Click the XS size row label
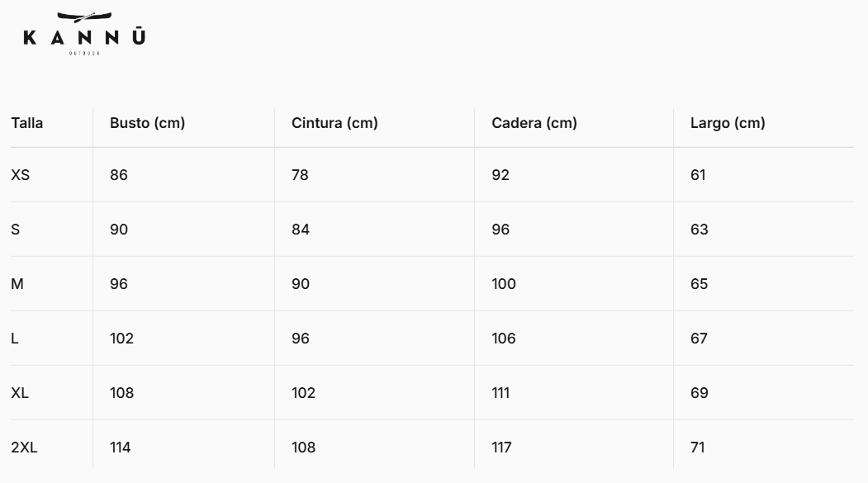 [x=20, y=175]
